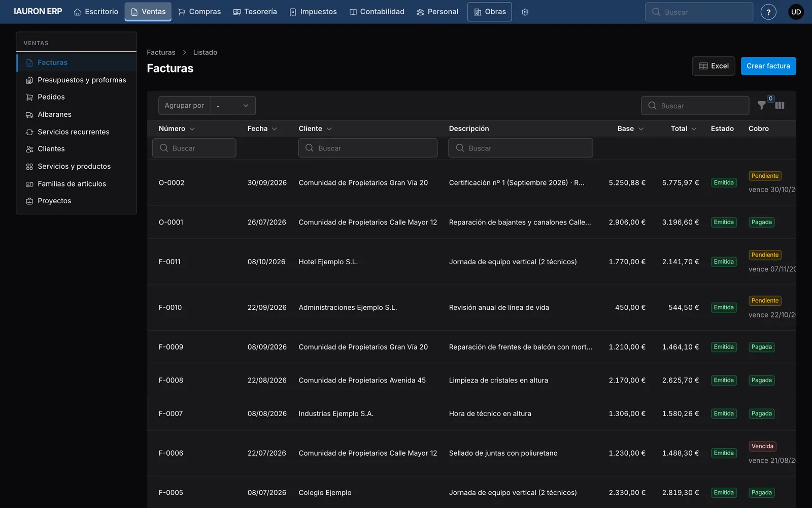
Task: Click the Crear factura button
Action: click(768, 66)
